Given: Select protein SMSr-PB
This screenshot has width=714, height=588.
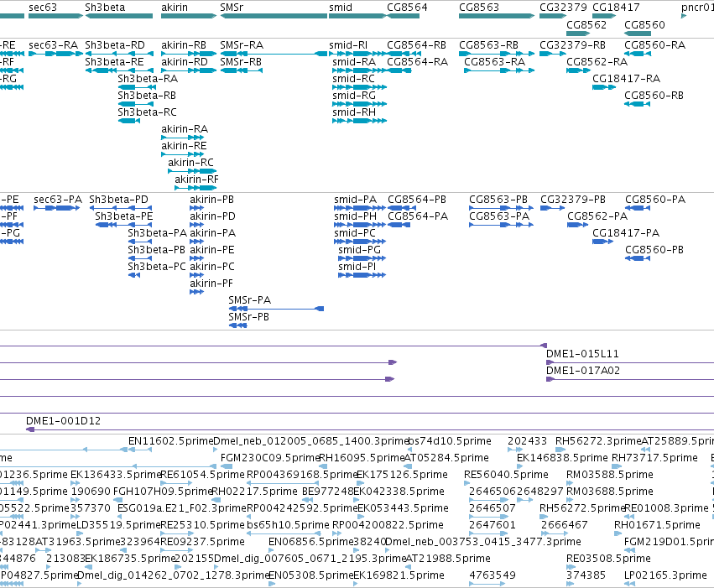Looking at the screenshot, I should pos(248,317).
